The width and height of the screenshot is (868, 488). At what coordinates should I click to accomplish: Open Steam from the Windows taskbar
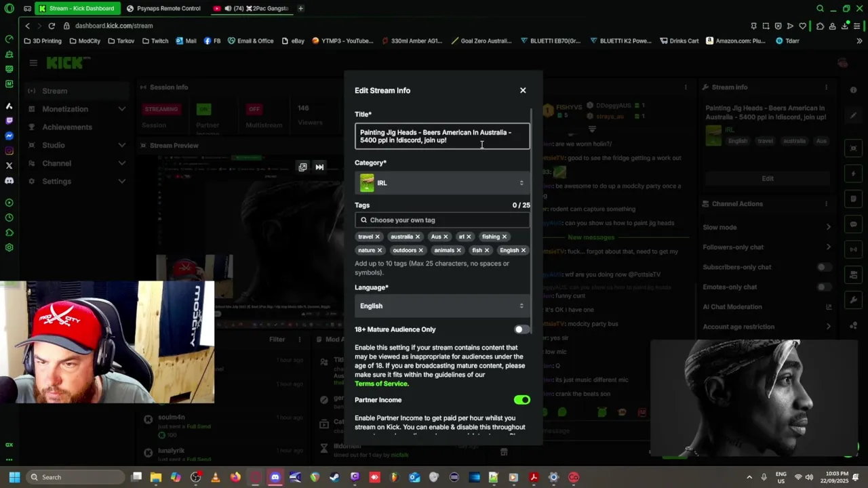click(334, 477)
